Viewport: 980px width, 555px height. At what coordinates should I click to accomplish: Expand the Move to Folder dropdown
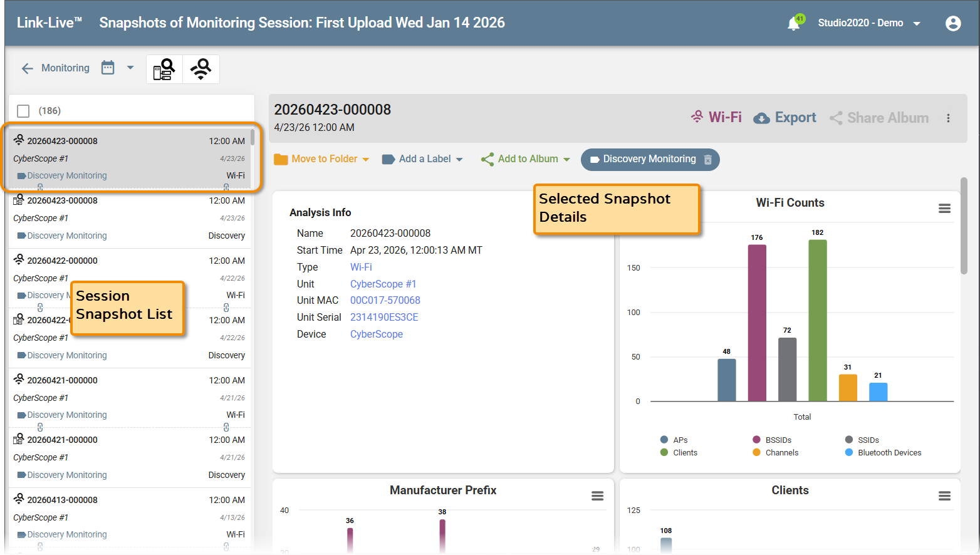pyautogui.click(x=321, y=159)
